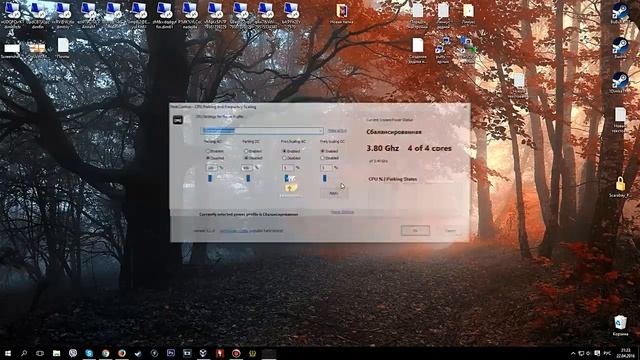Screen dimensions: 640x360
Task: Select Disabled under Freq Scaling DC
Action: (330, 158)
